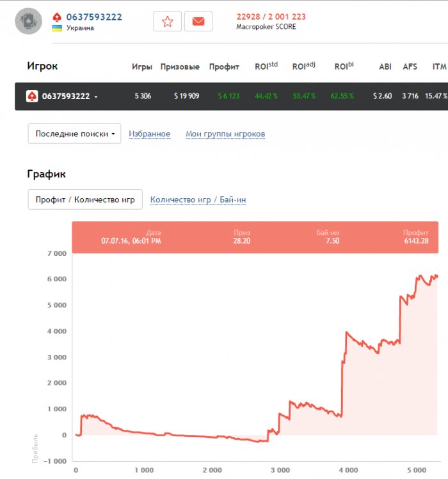Click the Macropoker SCORE label
This screenshot has height=479, width=448.
click(266, 27)
